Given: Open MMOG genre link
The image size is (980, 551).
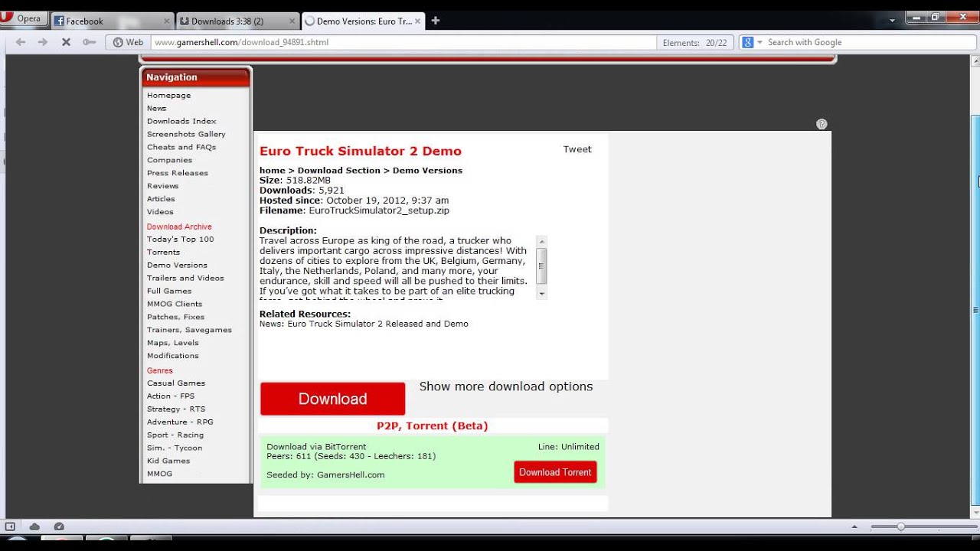Looking at the screenshot, I should coord(159,474).
